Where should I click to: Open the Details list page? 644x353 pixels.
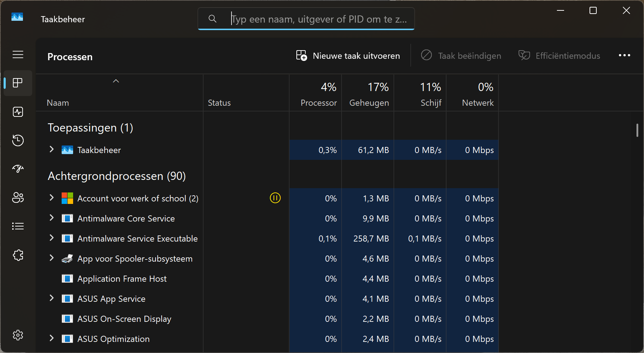18,226
